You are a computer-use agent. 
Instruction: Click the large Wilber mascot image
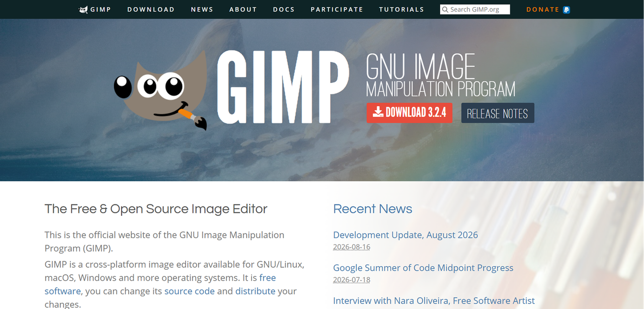(161, 91)
